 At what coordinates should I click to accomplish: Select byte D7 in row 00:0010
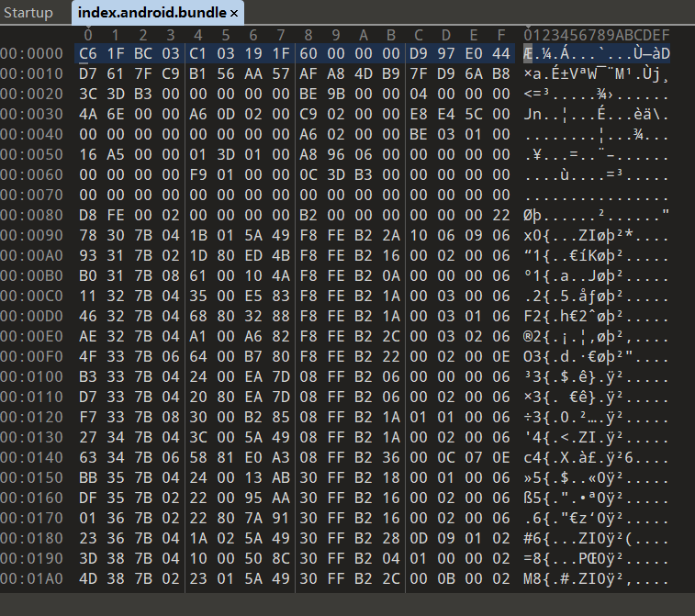click(x=88, y=73)
